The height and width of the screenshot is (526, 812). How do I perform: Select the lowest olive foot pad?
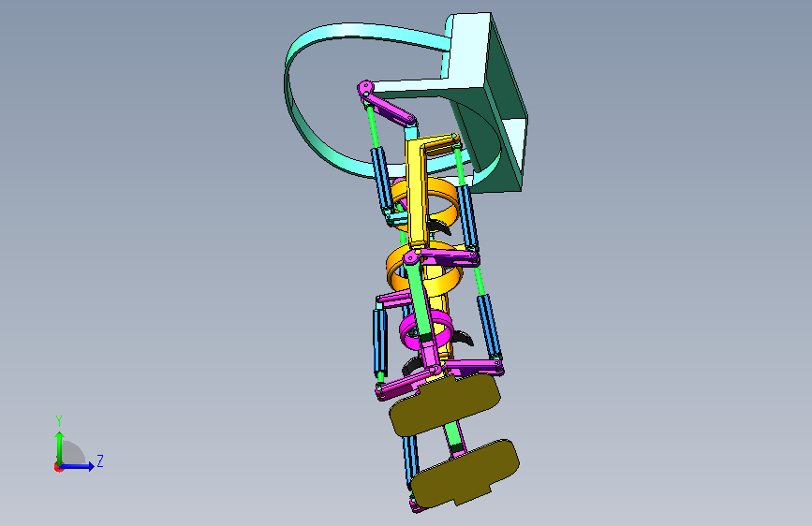465,475
